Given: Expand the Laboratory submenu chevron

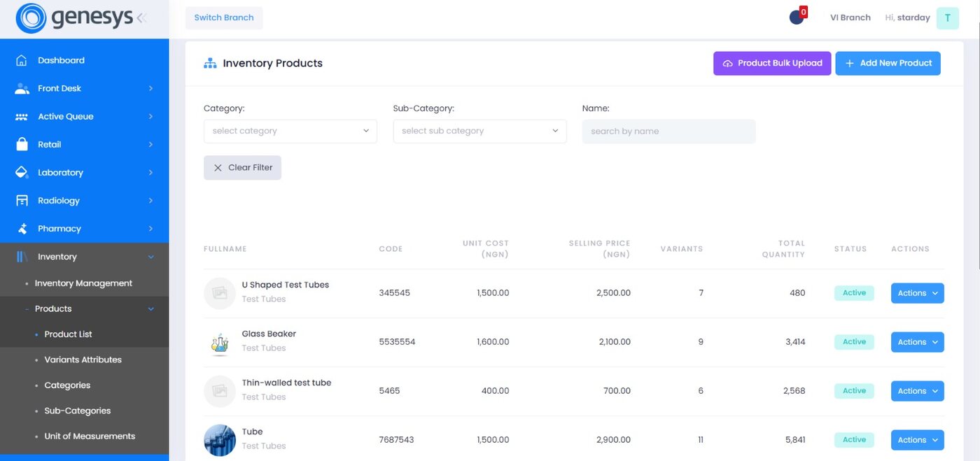Looking at the screenshot, I should (150, 172).
